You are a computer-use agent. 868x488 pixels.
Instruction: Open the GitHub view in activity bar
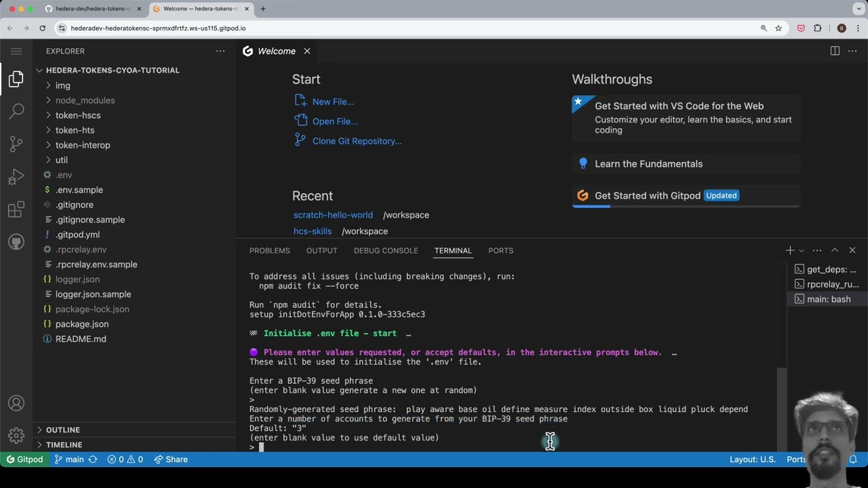pyautogui.click(x=16, y=242)
